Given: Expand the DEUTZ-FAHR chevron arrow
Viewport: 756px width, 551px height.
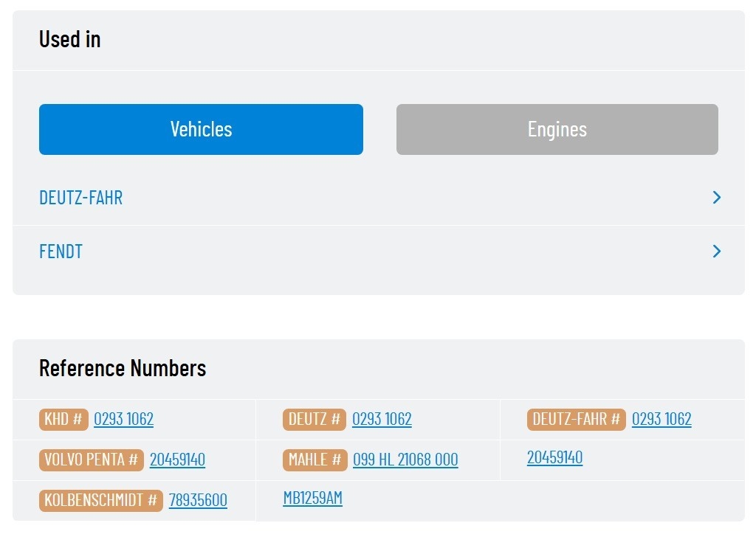Looking at the screenshot, I should tap(717, 198).
